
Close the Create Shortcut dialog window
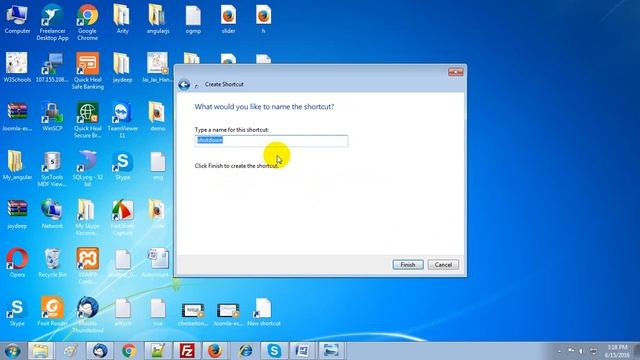click(455, 72)
